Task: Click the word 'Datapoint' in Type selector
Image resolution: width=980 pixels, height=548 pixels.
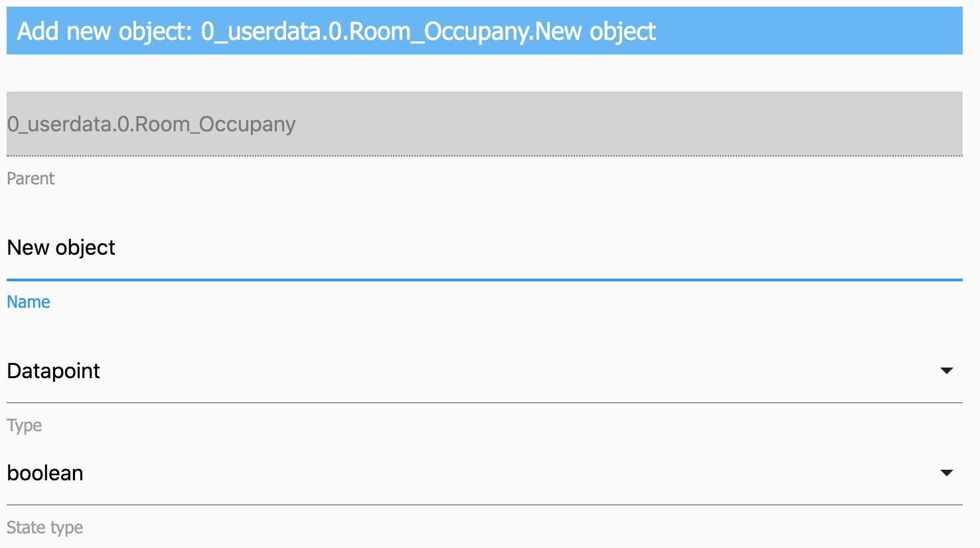Action: pyautogui.click(x=53, y=371)
